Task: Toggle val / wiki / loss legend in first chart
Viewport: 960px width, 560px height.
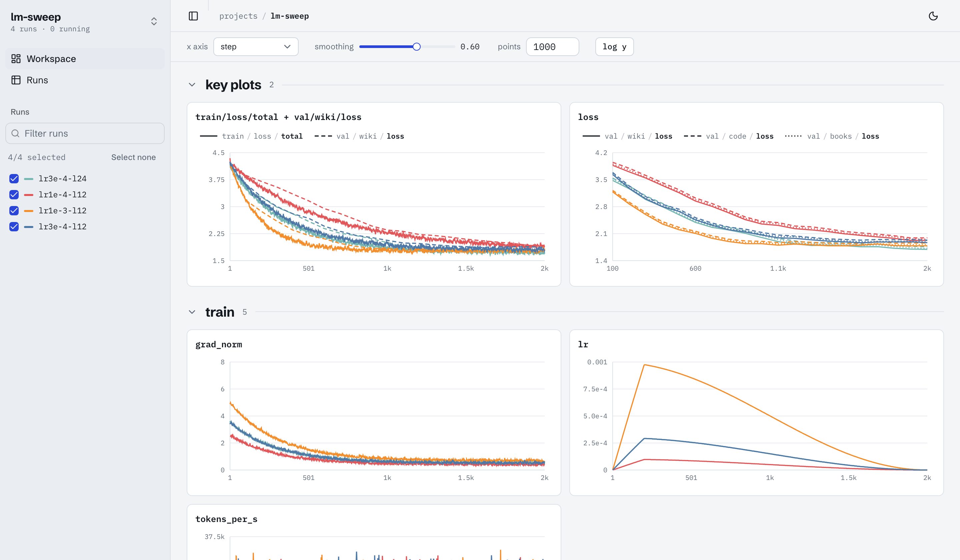Action: point(359,136)
